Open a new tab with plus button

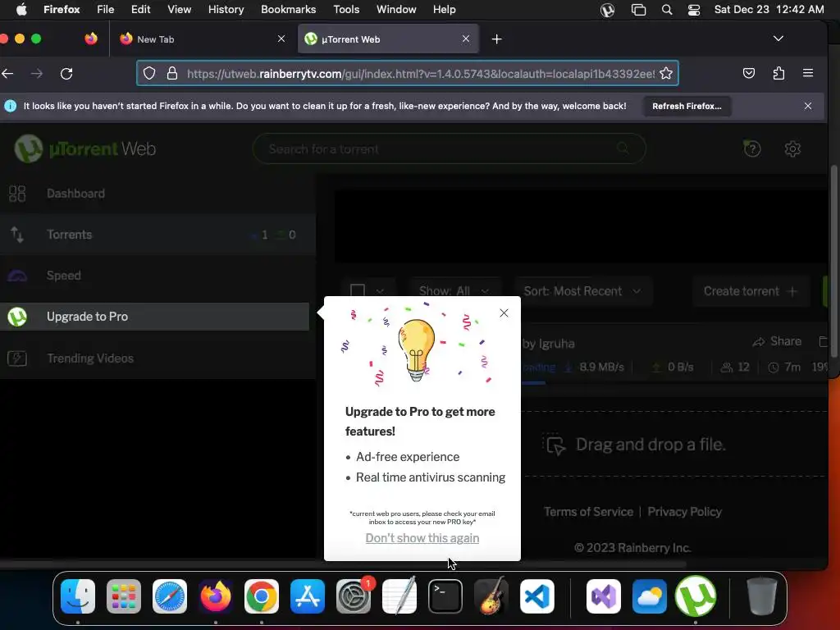click(x=496, y=39)
